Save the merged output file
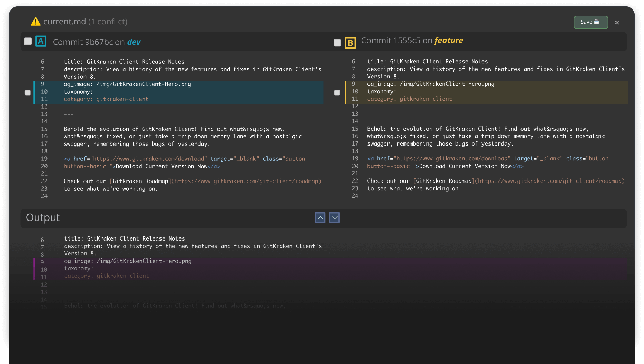This screenshot has height=364, width=644. (x=590, y=22)
